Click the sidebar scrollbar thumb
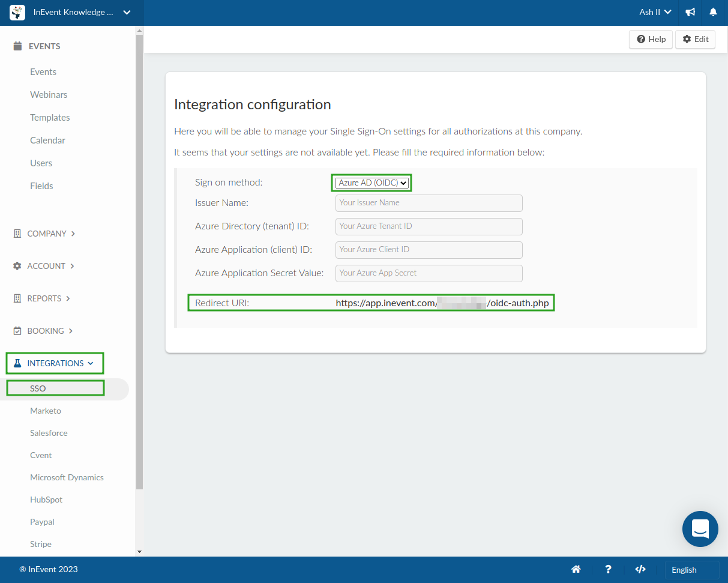This screenshot has height=583, width=728. pyautogui.click(x=139, y=262)
